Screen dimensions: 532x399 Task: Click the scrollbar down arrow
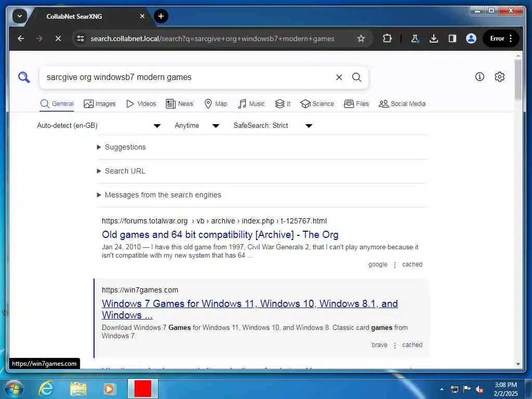click(518, 364)
